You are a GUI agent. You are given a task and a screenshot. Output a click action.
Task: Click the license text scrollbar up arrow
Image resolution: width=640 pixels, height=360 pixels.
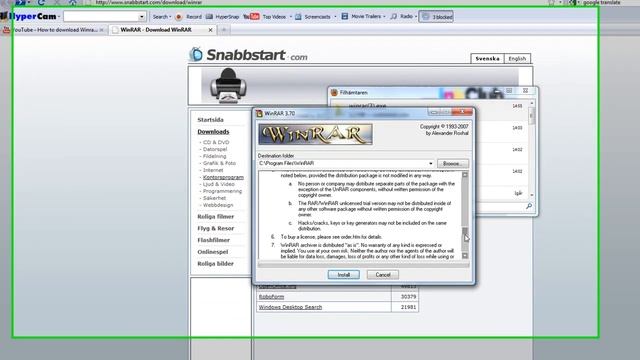pos(465,175)
